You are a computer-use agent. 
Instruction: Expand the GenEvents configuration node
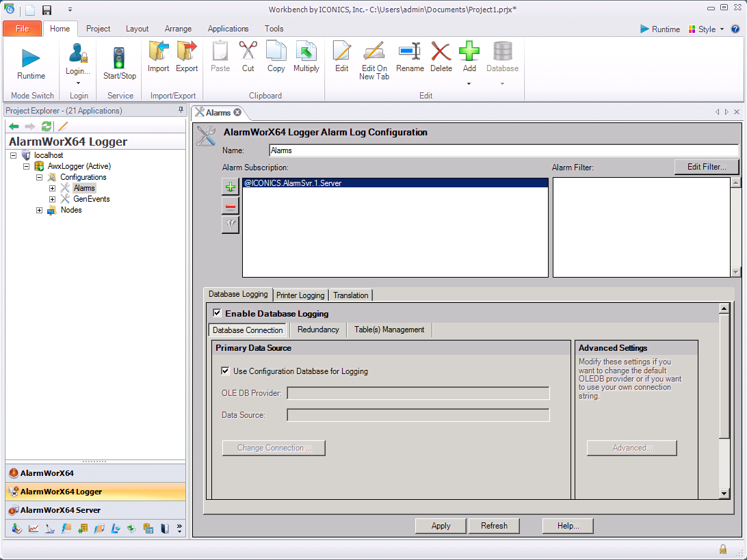[x=52, y=200]
